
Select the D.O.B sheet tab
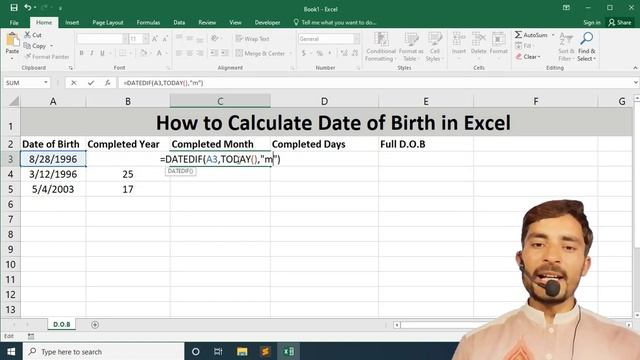pos(62,324)
